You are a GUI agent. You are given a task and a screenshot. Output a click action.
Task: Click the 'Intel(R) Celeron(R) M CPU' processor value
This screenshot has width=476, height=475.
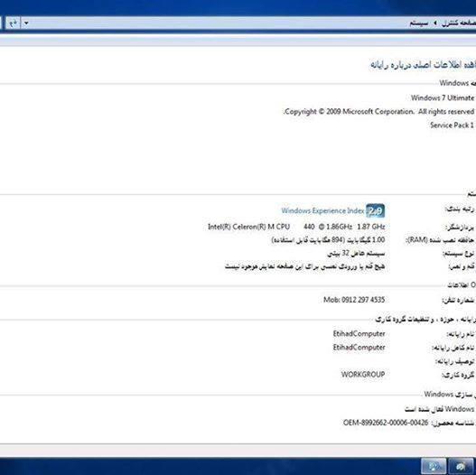(248, 227)
